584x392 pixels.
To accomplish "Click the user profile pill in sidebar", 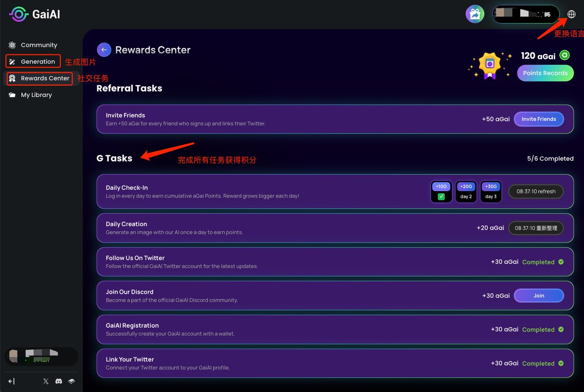I will tap(41, 356).
